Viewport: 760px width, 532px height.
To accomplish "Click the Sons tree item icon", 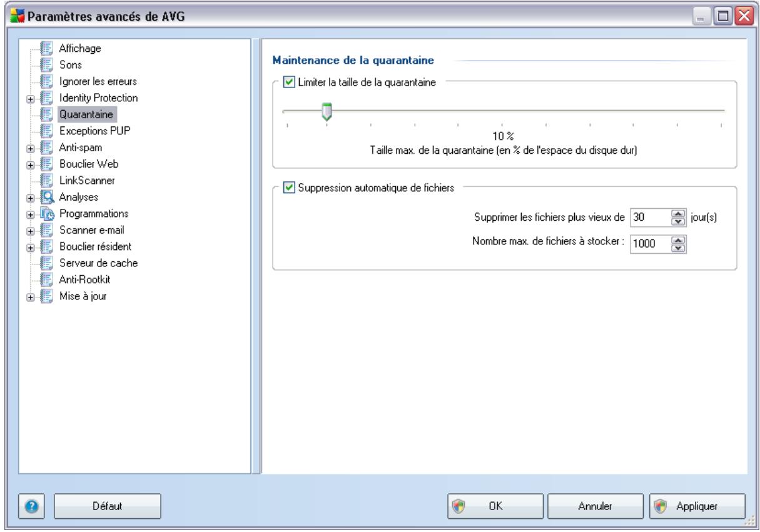I will click(46, 64).
